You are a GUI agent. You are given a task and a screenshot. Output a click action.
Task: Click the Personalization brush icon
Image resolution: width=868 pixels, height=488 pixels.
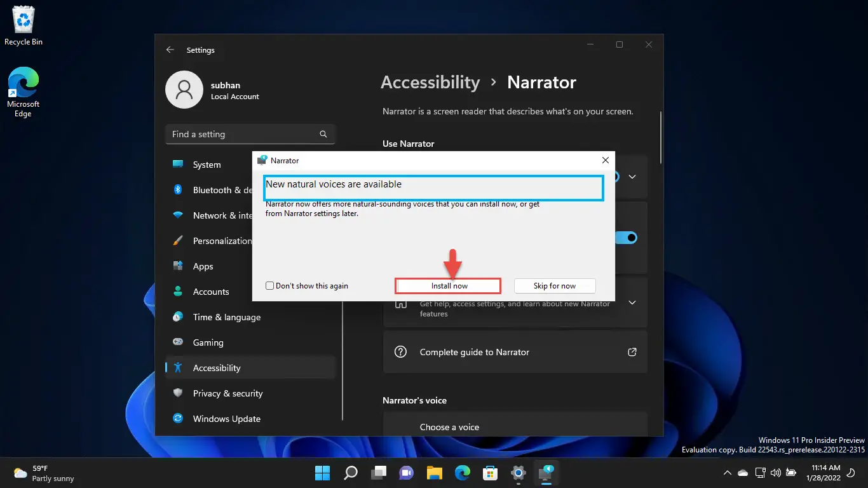[179, 241]
